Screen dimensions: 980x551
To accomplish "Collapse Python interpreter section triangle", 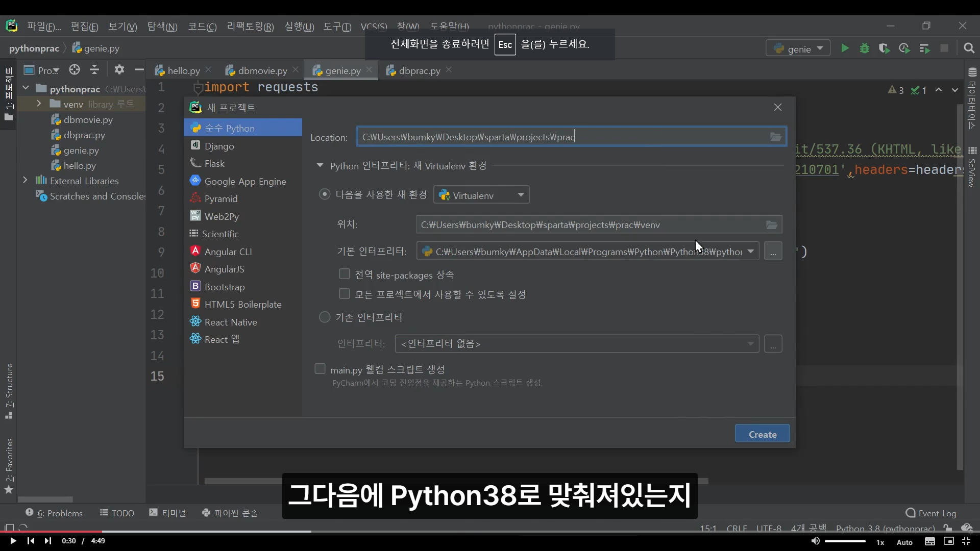I will (320, 165).
